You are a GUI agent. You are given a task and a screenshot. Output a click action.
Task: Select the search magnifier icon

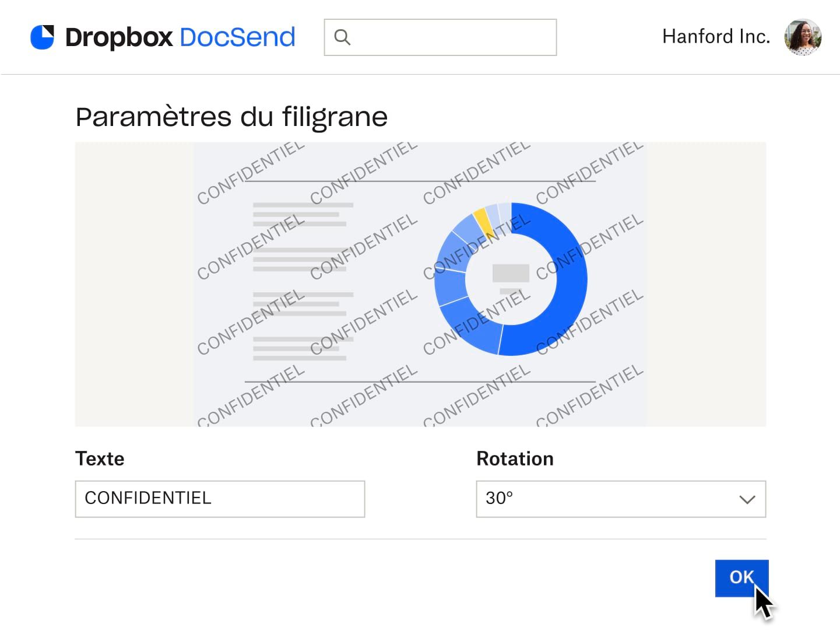[x=342, y=37]
